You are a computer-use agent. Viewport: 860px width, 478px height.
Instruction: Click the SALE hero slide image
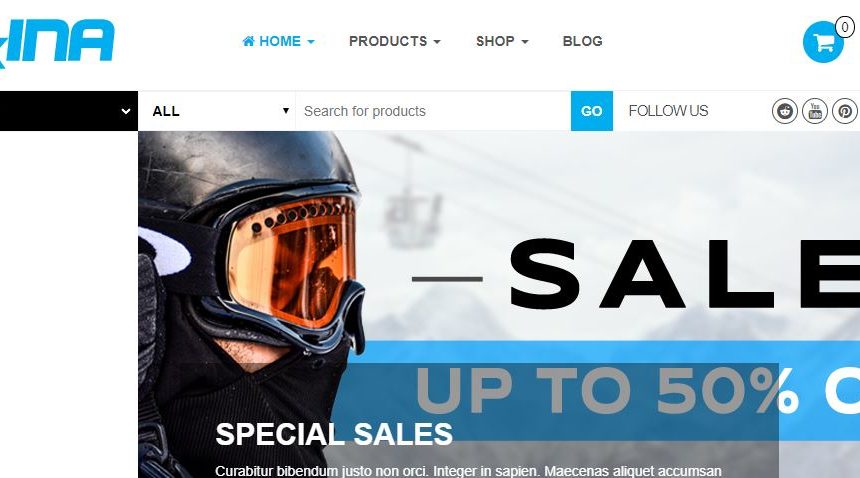coord(499,304)
